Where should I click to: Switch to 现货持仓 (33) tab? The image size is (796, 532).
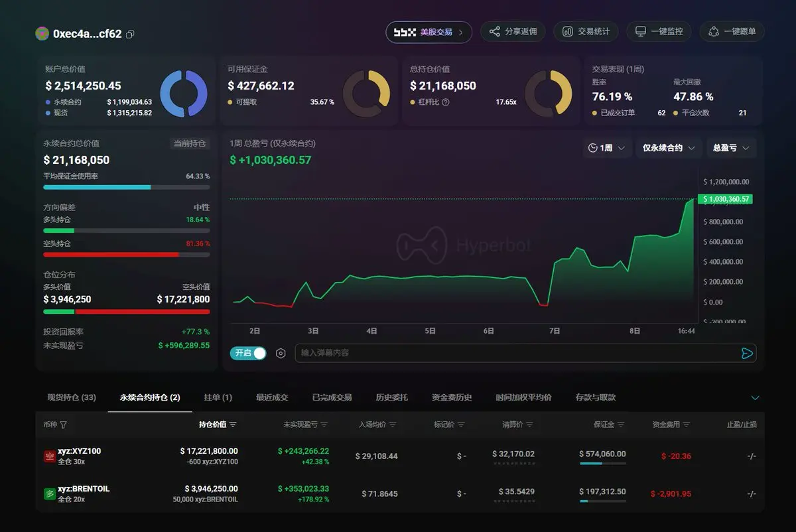(x=72, y=397)
